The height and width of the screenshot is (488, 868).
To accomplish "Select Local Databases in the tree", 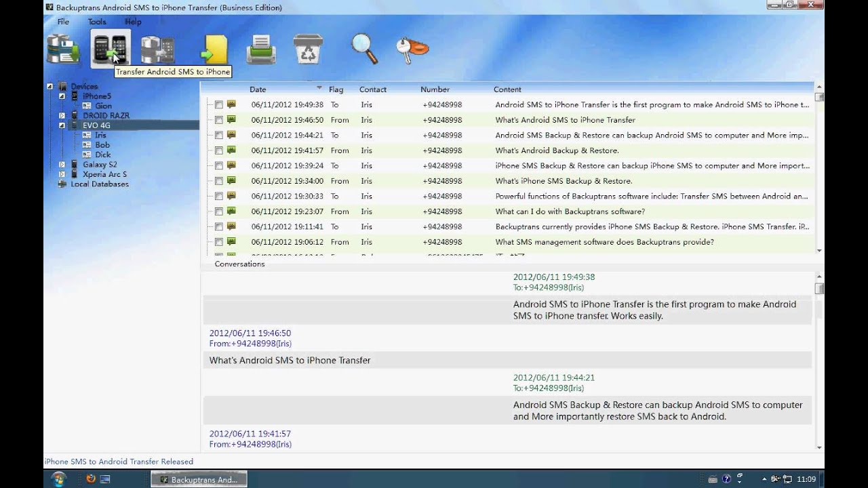I will point(100,184).
